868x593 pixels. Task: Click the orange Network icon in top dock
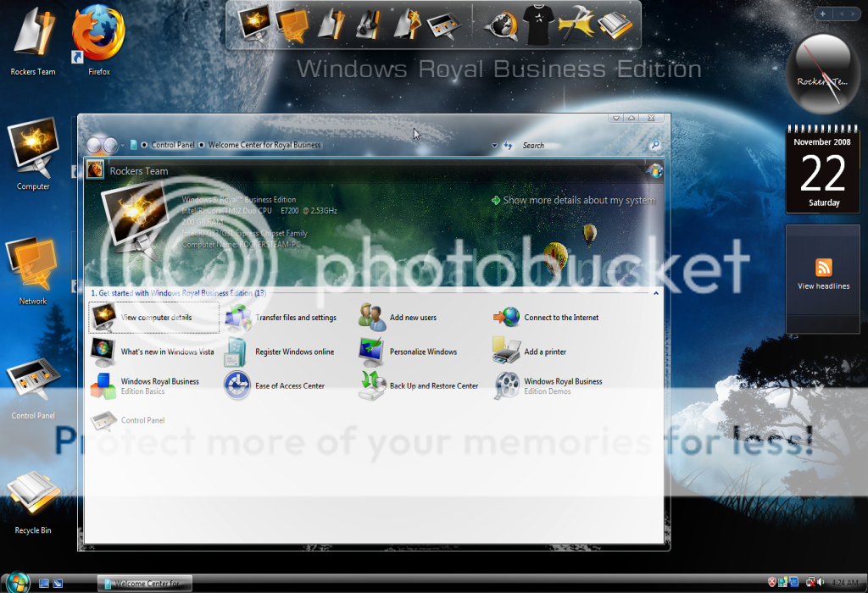pos(292,25)
